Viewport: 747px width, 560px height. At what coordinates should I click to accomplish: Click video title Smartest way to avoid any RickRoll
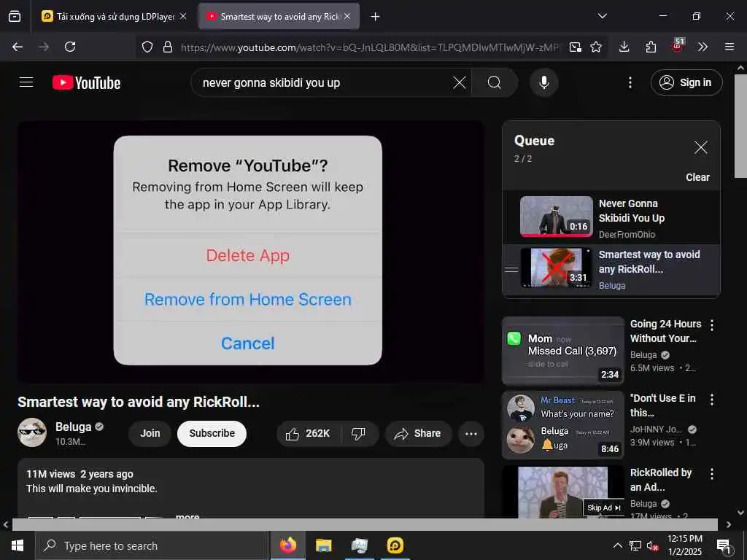(139, 402)
